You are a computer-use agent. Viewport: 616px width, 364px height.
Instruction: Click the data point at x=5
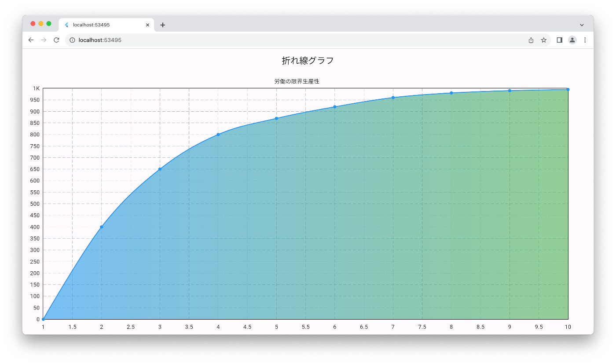[276, 118]
